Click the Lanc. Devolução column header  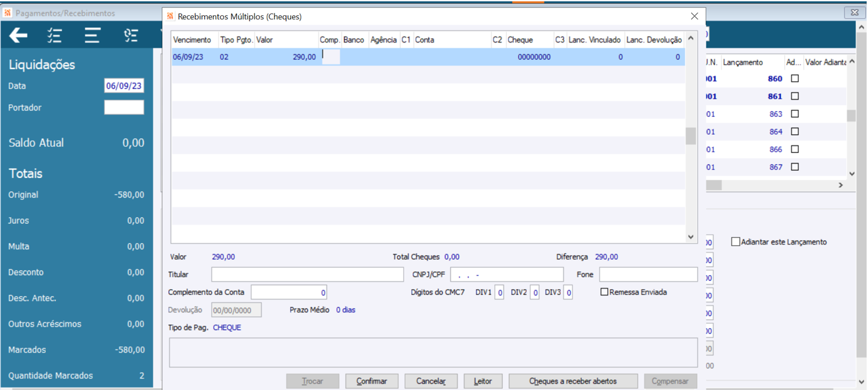coord(654,40)
